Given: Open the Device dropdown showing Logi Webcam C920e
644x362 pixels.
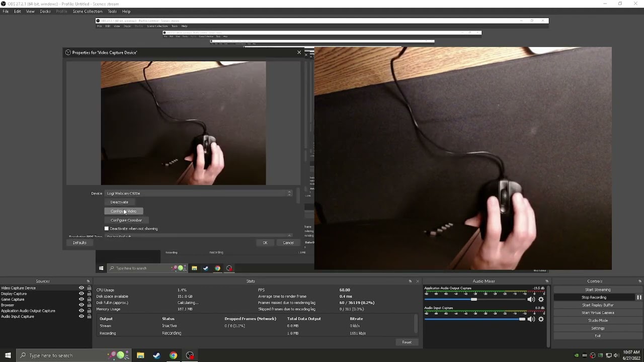Looking at the screenshot, I should click(x=199, y=193).
